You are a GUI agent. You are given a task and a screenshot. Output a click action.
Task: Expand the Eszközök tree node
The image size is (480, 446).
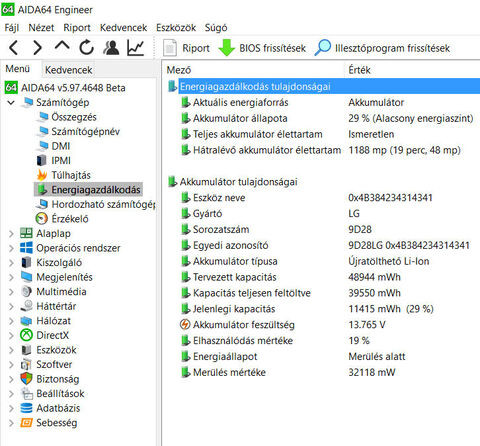(x=11, y=350)
